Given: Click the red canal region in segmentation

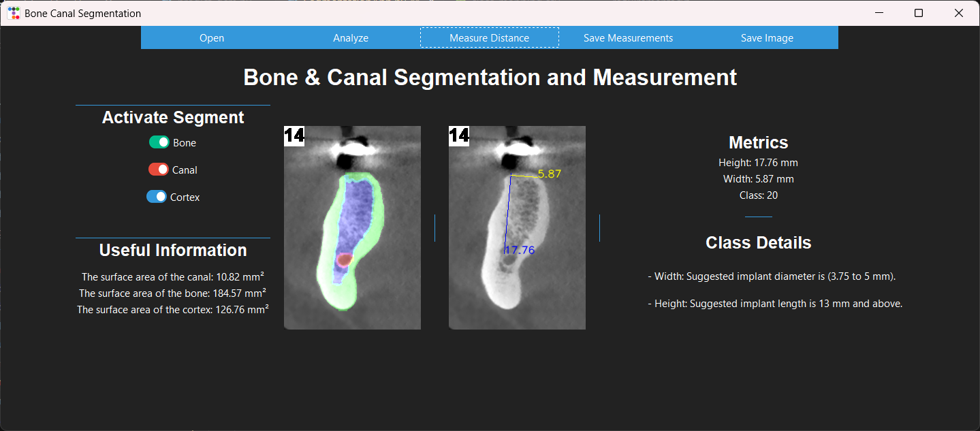Looking at the screenshot, I should (345, 259).
